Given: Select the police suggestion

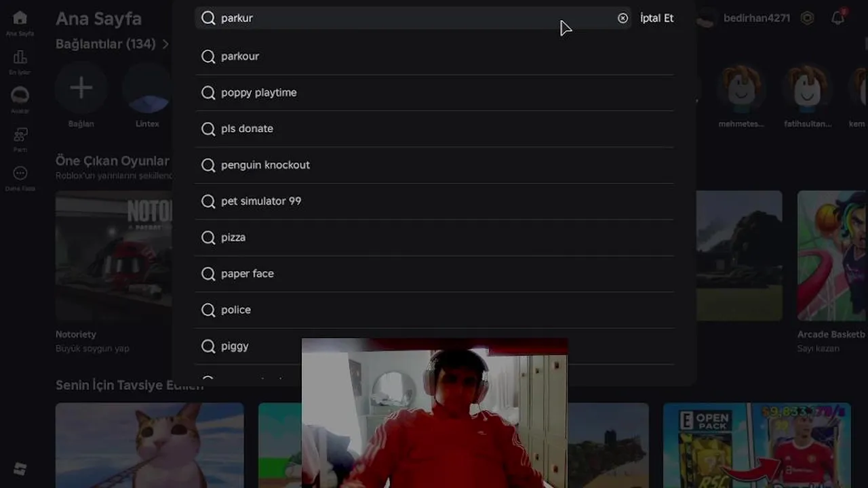Looking at the screenshot, I should 434,310.
